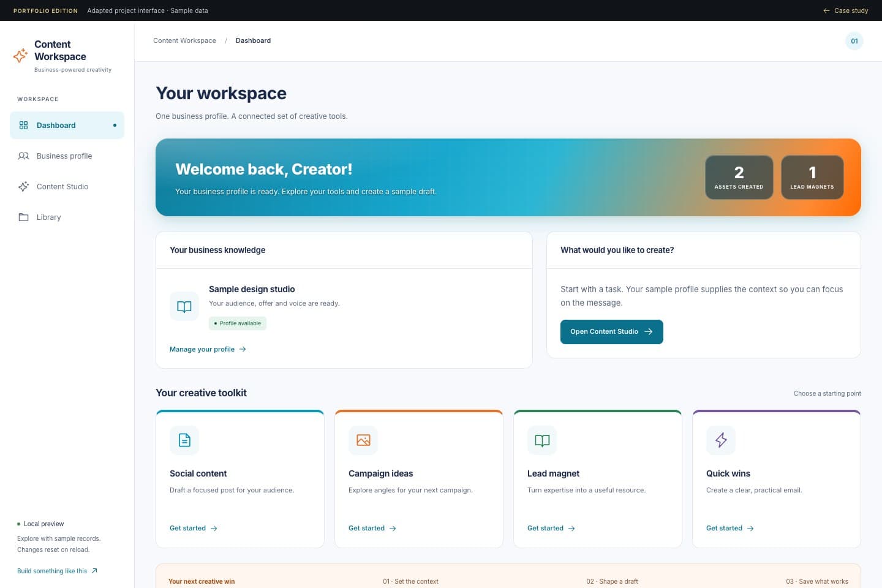Open the Dashboard sidebar item
The image size is (882, 588).
[x=67, y=126]
